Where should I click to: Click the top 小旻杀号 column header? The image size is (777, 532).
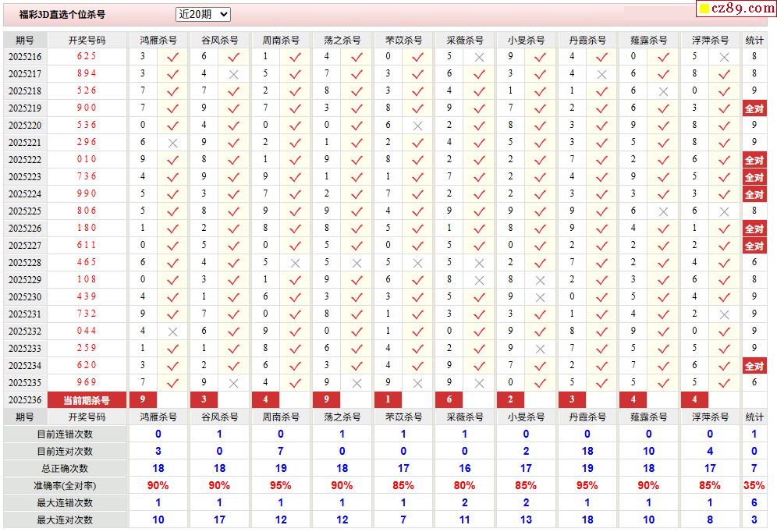point(527,40)
